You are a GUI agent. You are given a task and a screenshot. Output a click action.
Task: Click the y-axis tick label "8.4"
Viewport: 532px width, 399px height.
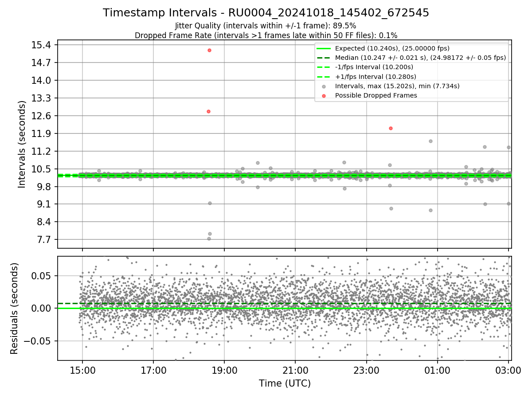[44, 222]
